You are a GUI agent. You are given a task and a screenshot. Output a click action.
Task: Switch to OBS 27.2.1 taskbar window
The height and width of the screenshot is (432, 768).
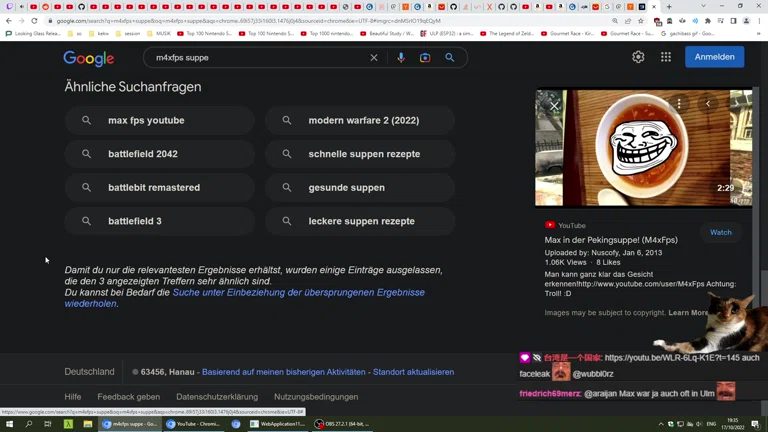[343, 424]
